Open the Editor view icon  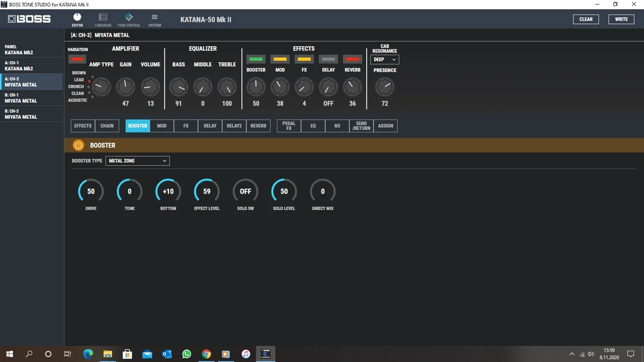(77, 20)
